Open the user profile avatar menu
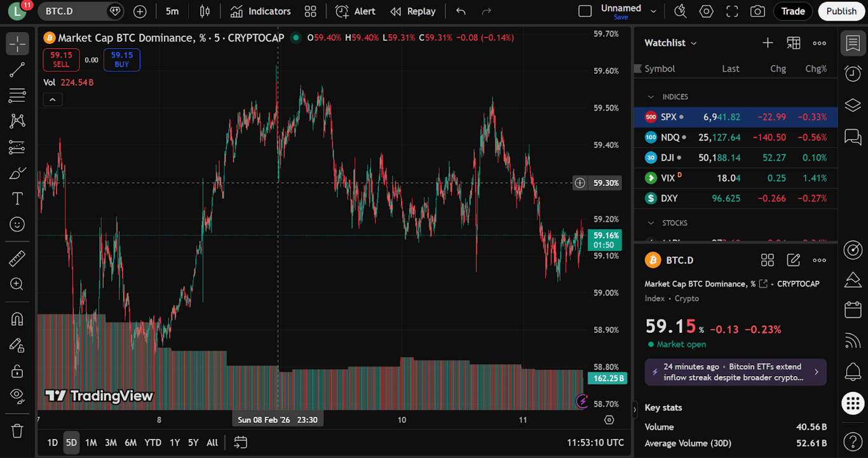 (17, 11)
